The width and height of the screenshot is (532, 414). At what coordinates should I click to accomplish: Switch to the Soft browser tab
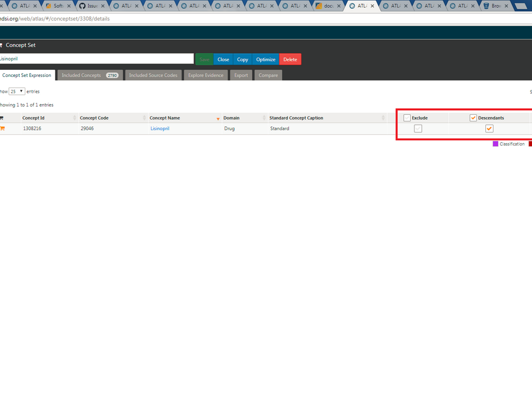point(56,6)
